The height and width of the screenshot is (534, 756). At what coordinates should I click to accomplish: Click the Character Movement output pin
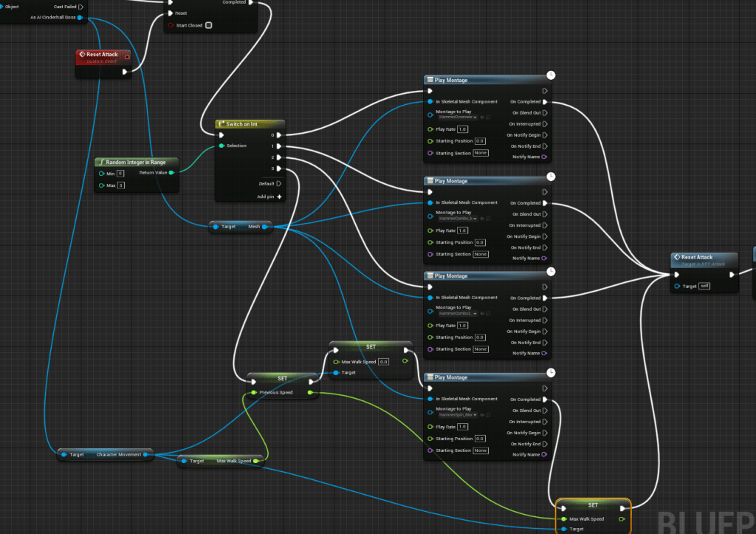pyautogui.click(x=146, y=455)
